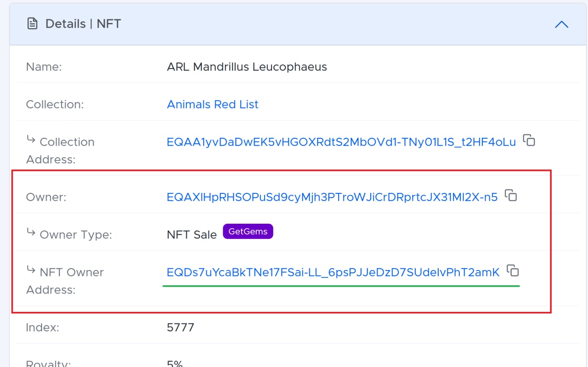Copy the NFT Owner Address
This screenshot has width=588, height=367.
(513, 271)
